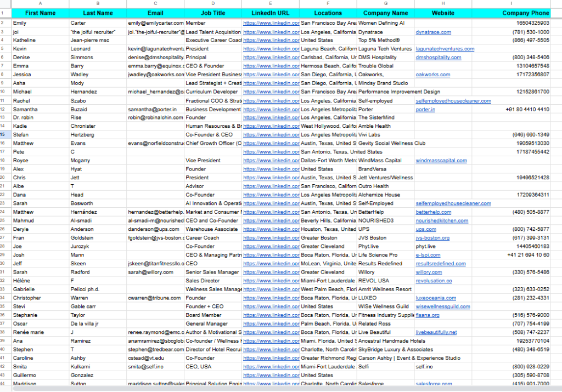
Task: Select the General Manager job title cell
Action: pos(213,323)
